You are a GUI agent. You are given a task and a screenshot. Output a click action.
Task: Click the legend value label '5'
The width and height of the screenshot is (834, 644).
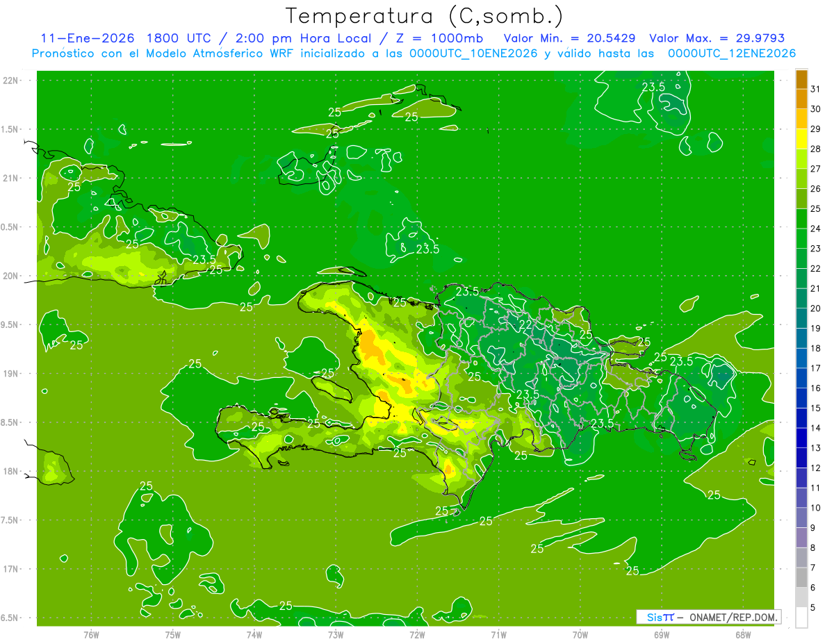[x=813, y=608]
